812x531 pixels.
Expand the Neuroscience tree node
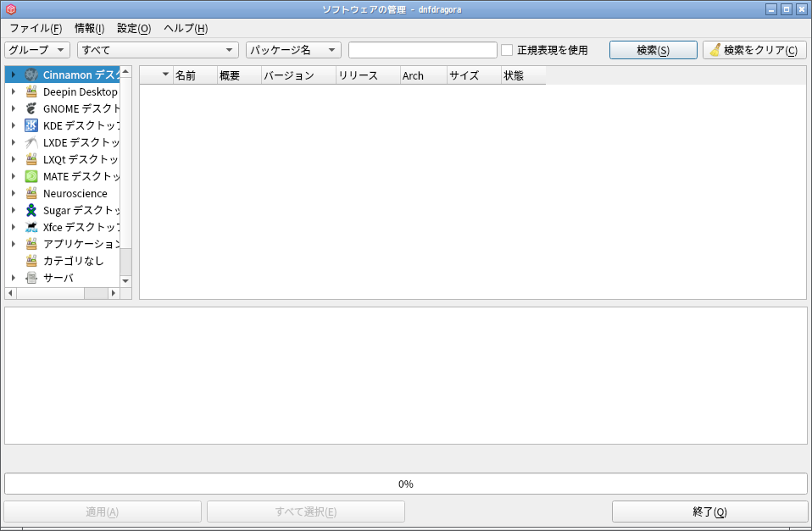(x=14, y=193)
